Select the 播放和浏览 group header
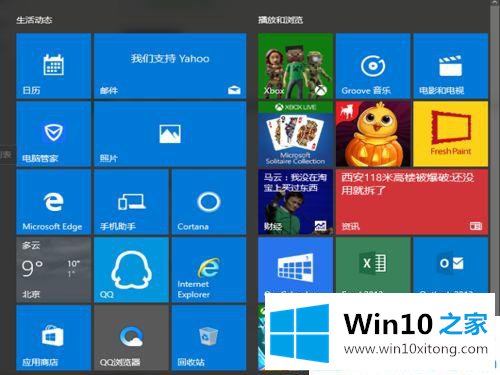 tap(280, 20)
